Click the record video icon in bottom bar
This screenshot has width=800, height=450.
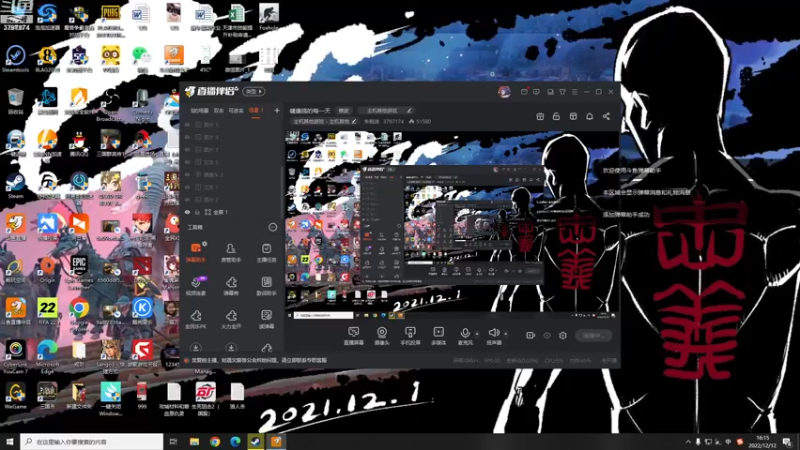point(531,335)
